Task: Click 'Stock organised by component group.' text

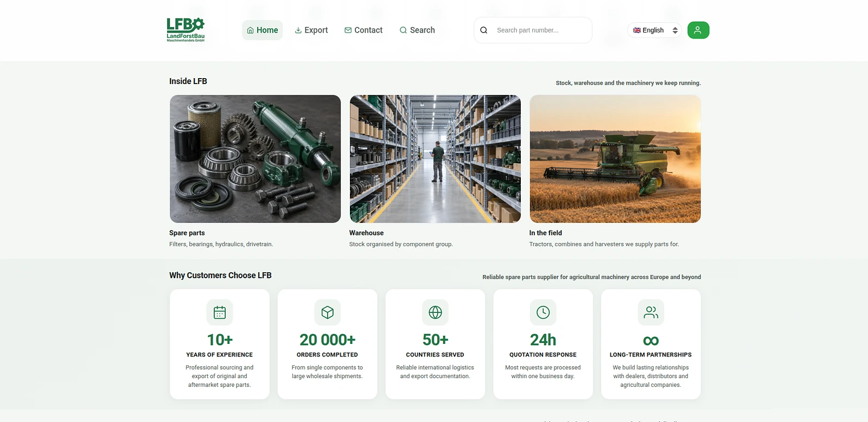Action: 401,245
